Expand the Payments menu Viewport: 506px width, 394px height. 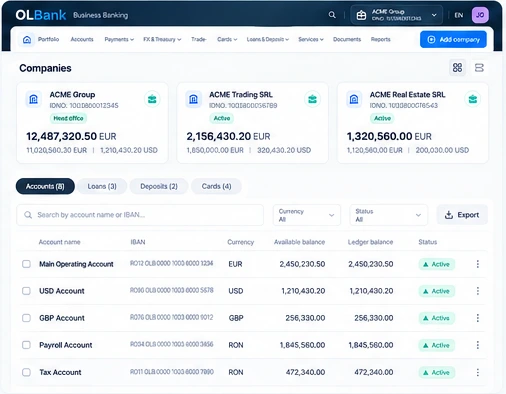click(119, 39)
